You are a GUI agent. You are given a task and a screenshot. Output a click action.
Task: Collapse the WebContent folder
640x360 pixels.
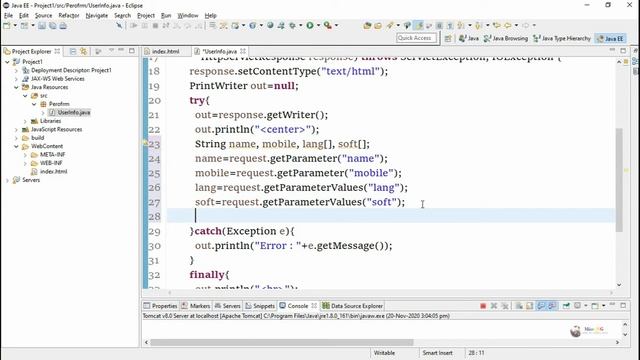pos(16,146)
